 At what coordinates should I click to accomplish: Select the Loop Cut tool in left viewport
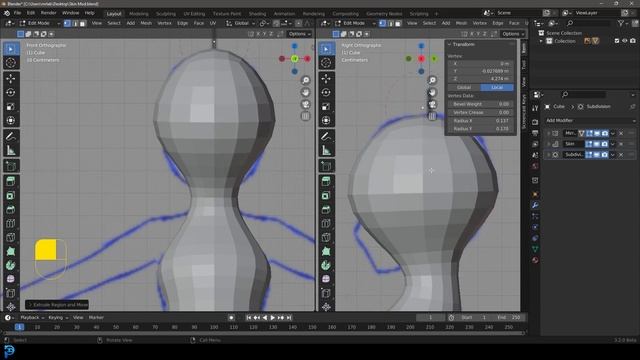11,223
